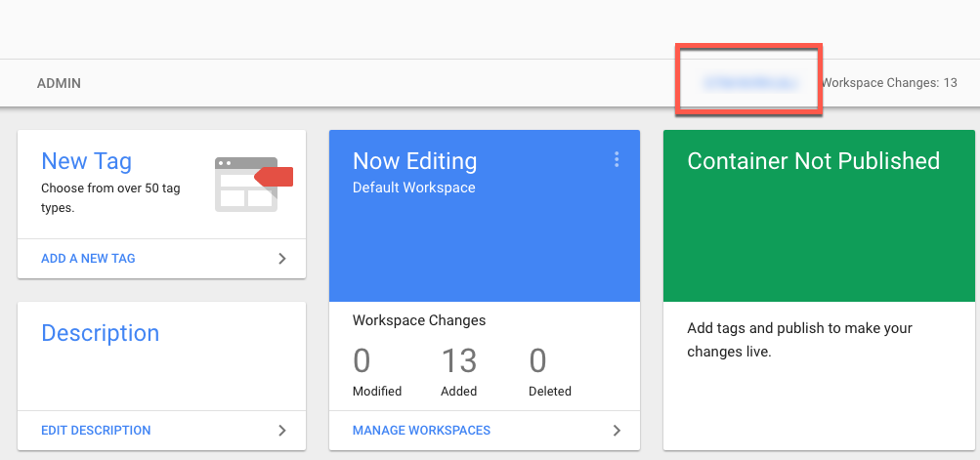Click the chevron arrow beside Add a New Tag
The height and width of the screenshot is (460, 980).
coord(281,259)
